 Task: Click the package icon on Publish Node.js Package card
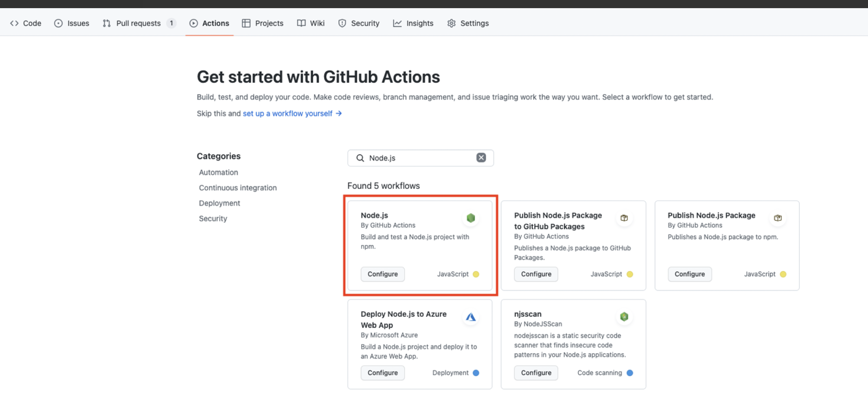[778, 218]
